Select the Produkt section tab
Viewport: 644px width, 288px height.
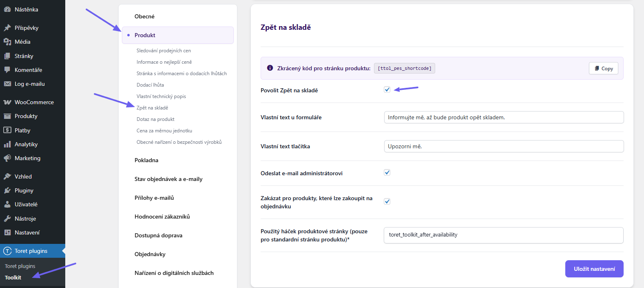(x=178, y=35)
